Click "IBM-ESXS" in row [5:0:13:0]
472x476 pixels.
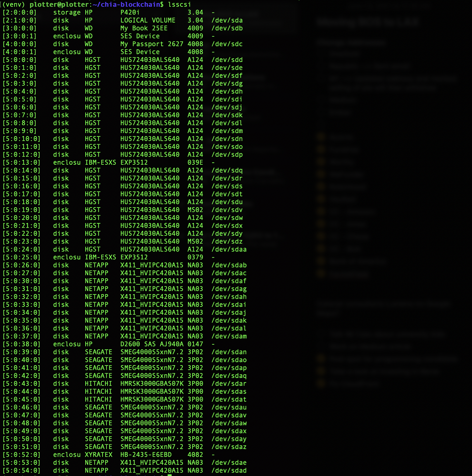tap(100, 162)
